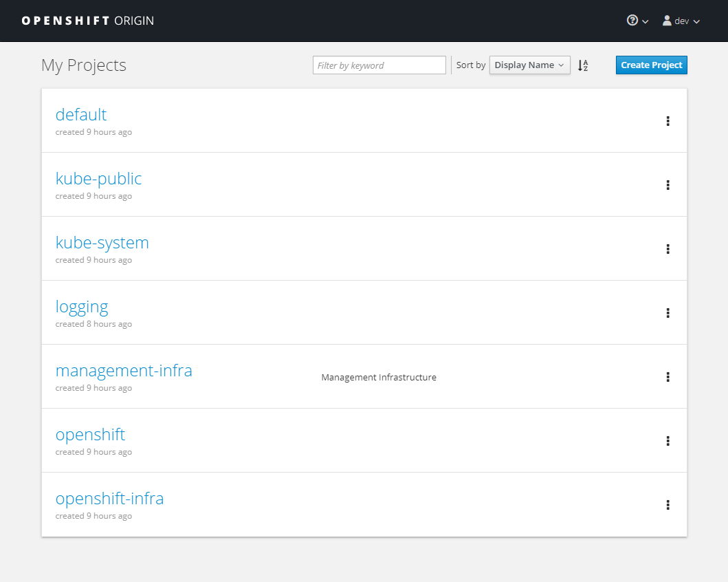Open kebab menu for logging project

point(668,313)
